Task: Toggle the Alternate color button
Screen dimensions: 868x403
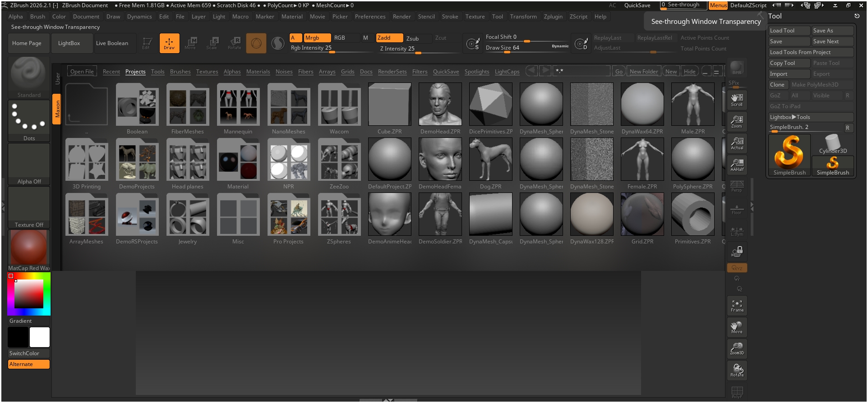Action: click(x=29, y=364)
